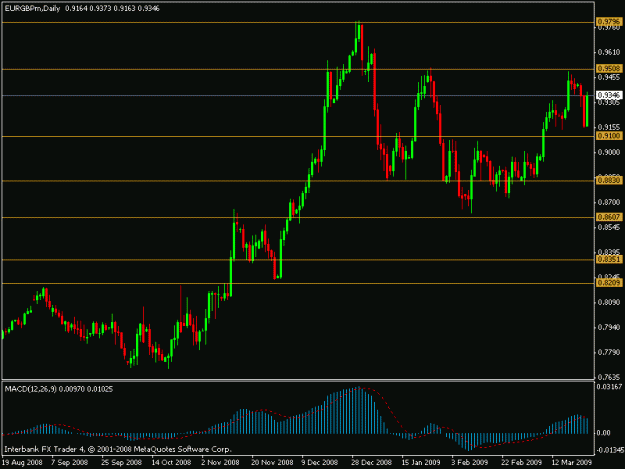Click the 0.00 MACD scale value
The width and height of the screenshot is (625, 469).
coord(605,433)
